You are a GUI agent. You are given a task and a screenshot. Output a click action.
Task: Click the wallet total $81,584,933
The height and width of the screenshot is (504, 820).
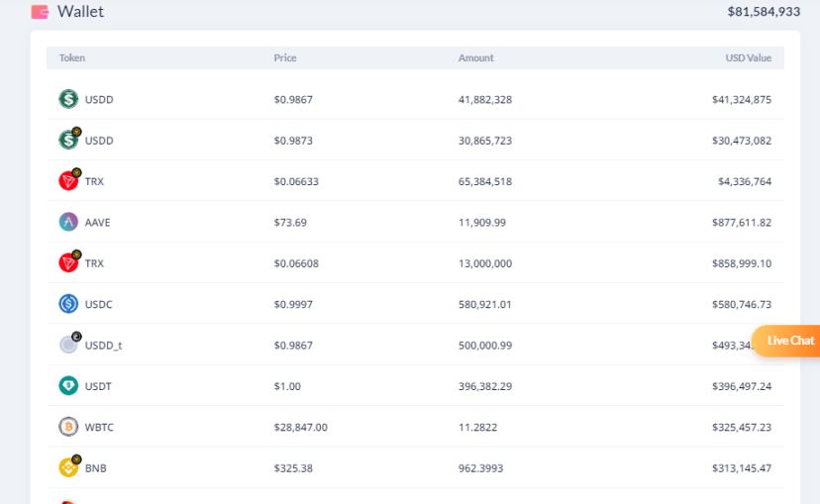(764, 12)
